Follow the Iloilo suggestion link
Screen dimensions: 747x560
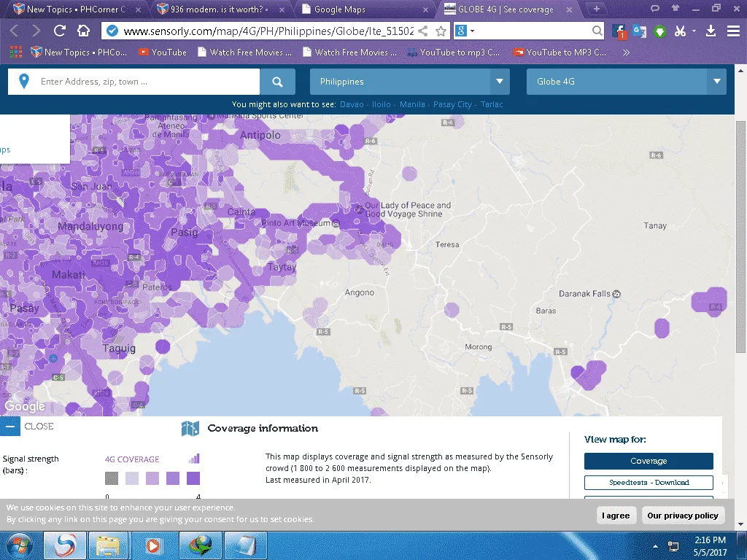pos(381,104)
